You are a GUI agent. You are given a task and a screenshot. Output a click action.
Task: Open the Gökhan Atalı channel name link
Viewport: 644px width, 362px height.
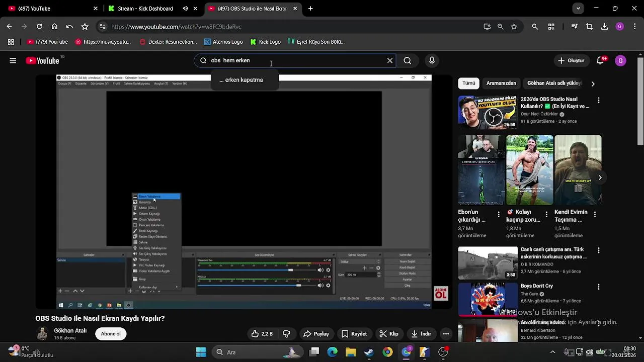tap(70, 330)
